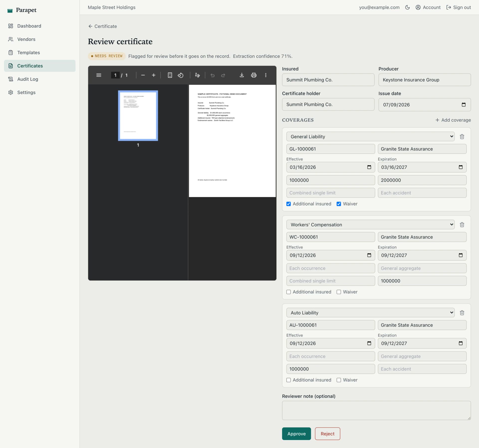This screenshot has width=479, height=448.
Task: Open PDF viewer more actions menu
Action: 266,75
